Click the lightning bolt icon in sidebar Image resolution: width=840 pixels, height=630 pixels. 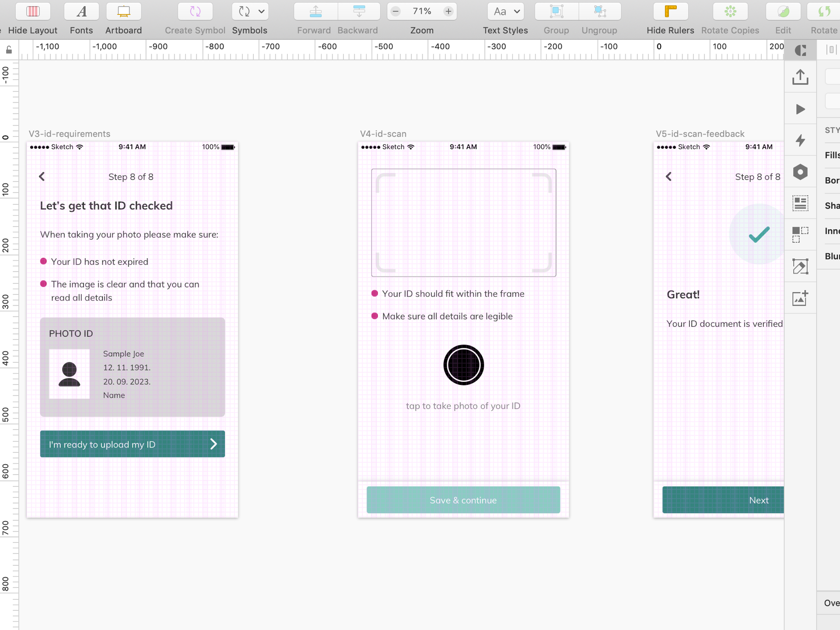[x=800, y=140]
